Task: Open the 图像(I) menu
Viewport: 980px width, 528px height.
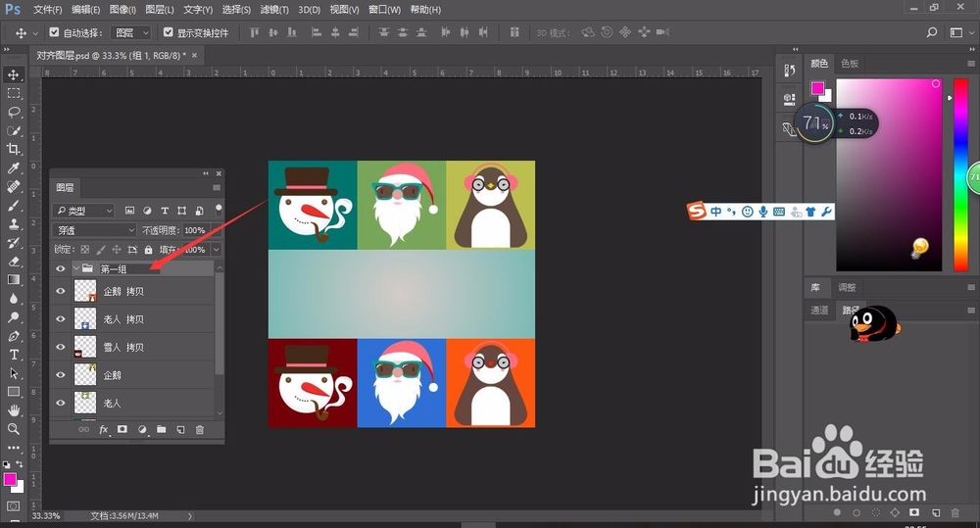Action: tap(122, 10)
